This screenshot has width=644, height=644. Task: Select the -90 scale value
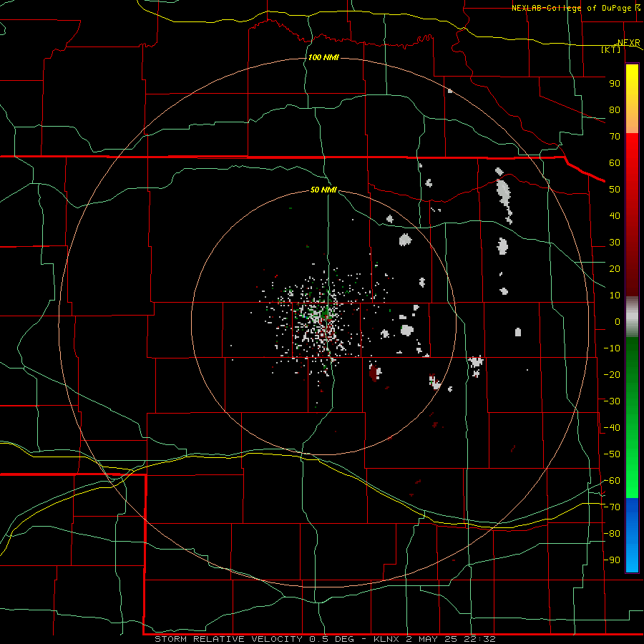(x=612, y=560)
